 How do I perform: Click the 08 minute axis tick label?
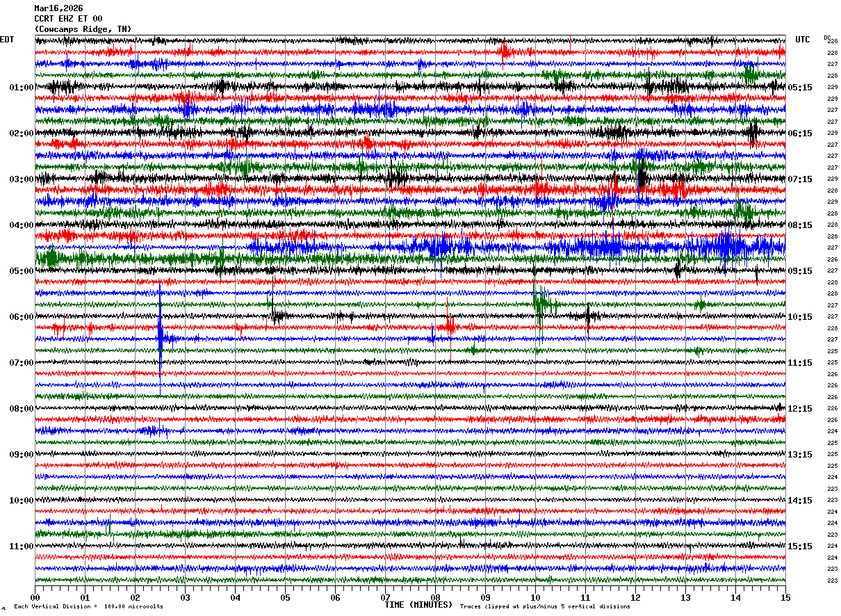pos(435,597)
